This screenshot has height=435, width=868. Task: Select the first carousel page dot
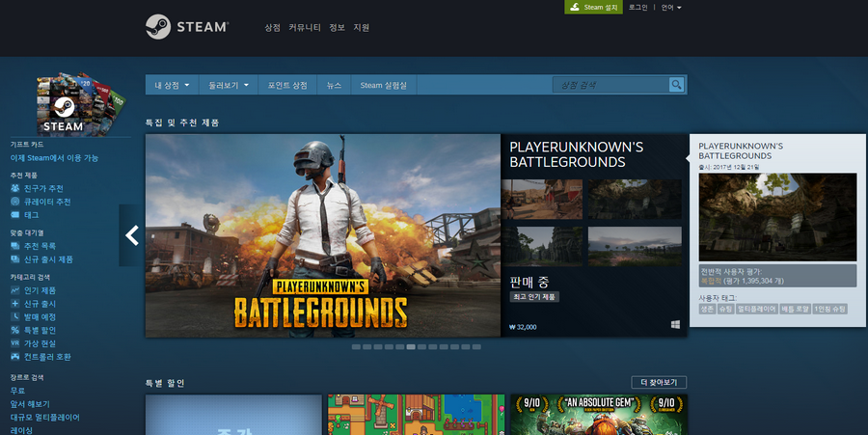356,347
